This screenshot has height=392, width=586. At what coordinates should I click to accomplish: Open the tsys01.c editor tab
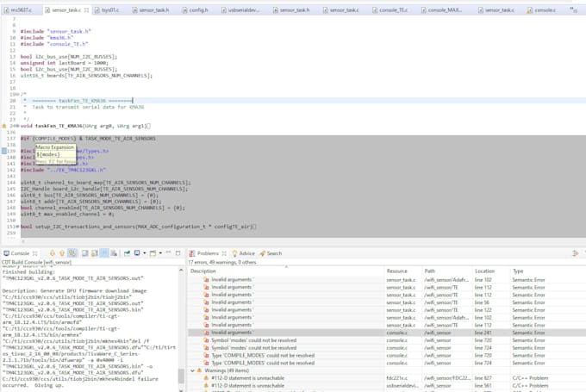107,10
